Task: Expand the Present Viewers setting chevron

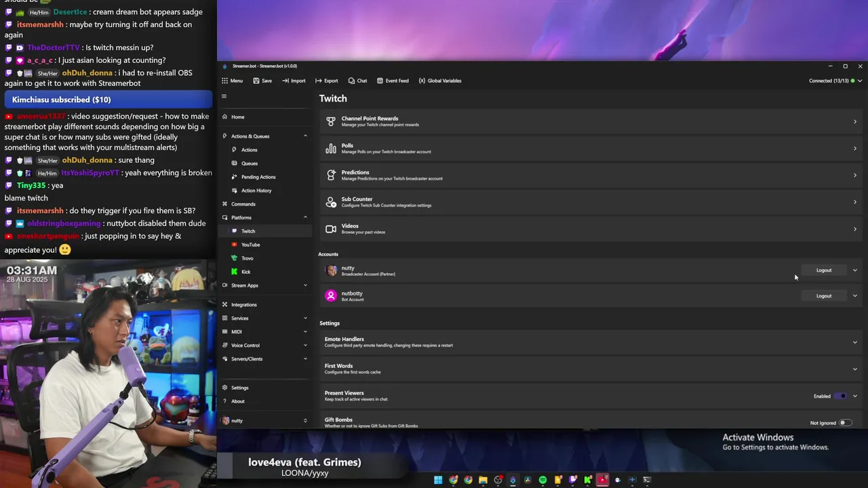Action: pyautogui.click(x=855, y=396)
